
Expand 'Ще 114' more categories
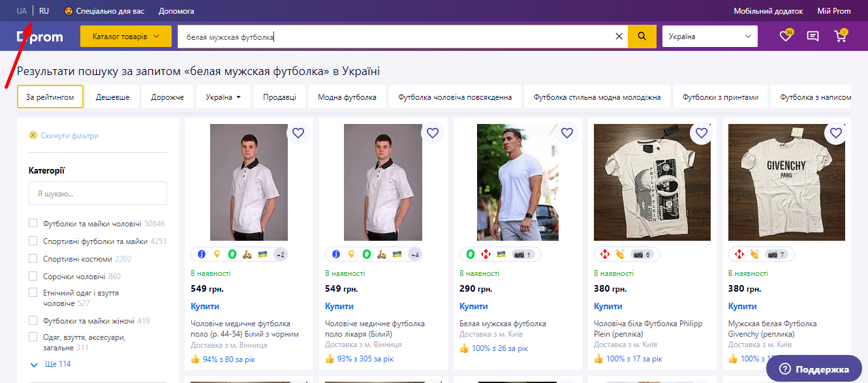(x=50, y=364)
